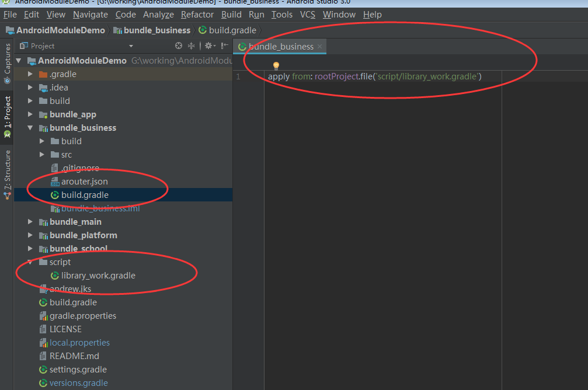Click the intention lightbulb icon in editor
Screen dimensions: 588x390
click(276, 66)
